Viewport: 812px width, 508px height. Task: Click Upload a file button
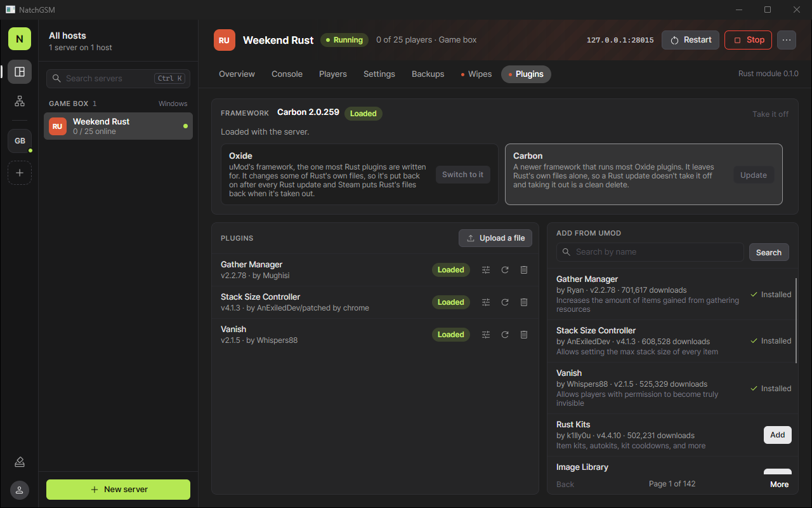tap(495, 238)
